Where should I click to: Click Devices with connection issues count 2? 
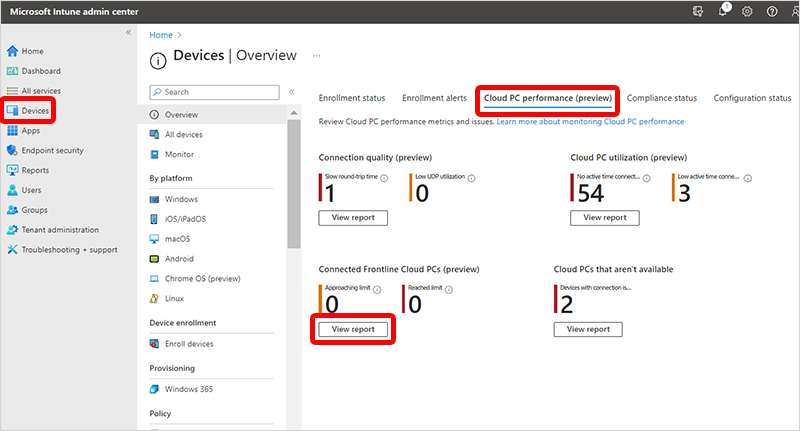click(566, 305)
